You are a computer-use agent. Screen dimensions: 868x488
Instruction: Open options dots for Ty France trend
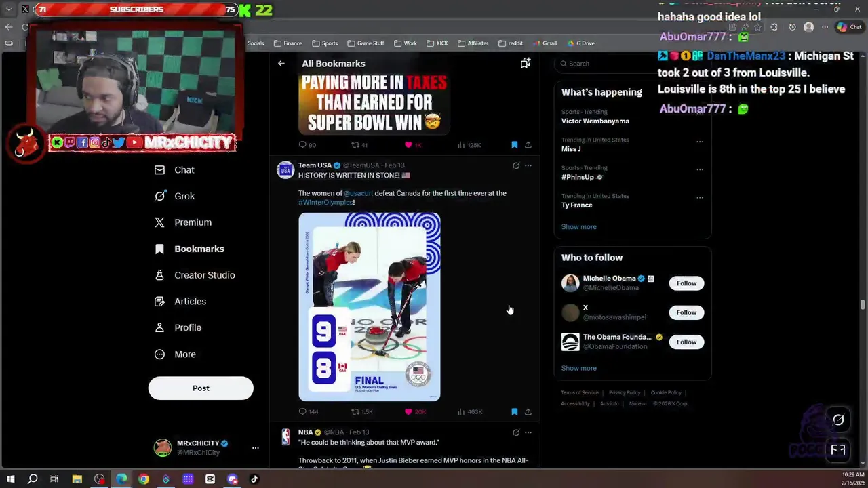(700, 198)
